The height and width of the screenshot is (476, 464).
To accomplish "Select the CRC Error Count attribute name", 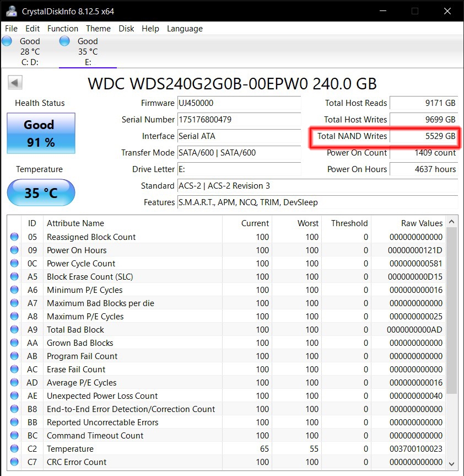I will click(77, 462).
